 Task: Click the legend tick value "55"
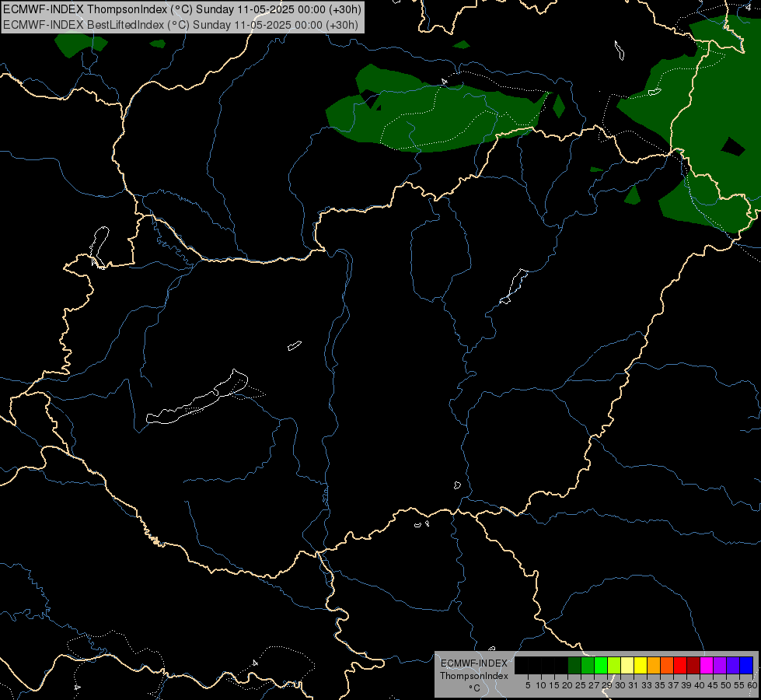pos(739,685)
